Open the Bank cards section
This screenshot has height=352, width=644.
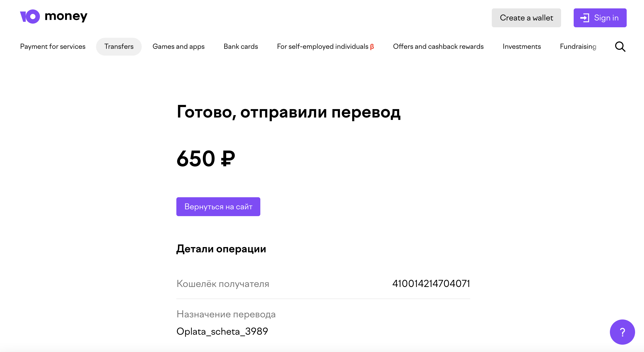click(241, 46)
